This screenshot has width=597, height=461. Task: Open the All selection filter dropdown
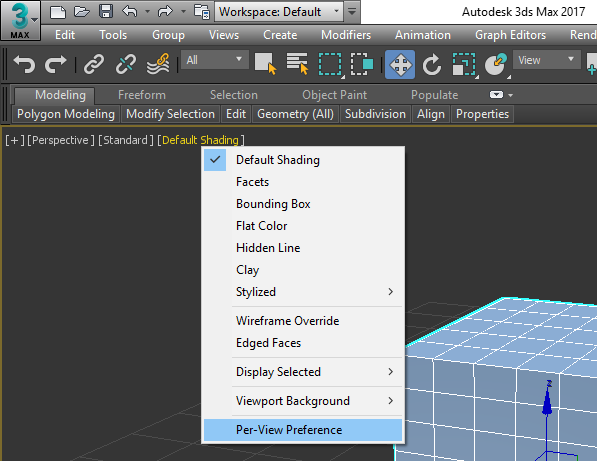click(x=215, y=60)
